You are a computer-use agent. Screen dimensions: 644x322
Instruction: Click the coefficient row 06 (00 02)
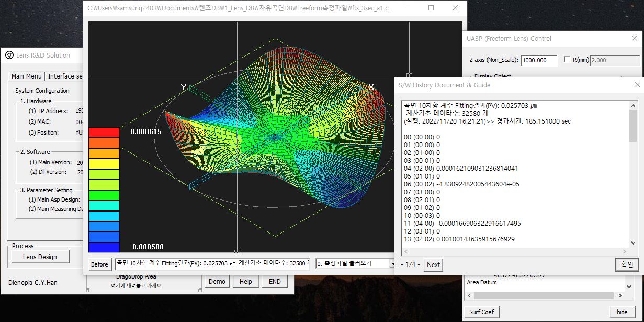pos(462,184)
